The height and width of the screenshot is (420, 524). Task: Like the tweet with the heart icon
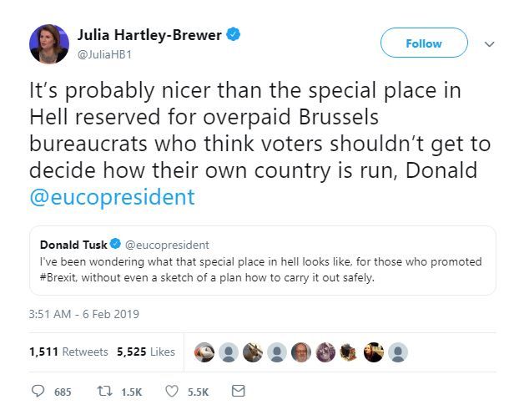pyautogui.click(x=172, y=391)
